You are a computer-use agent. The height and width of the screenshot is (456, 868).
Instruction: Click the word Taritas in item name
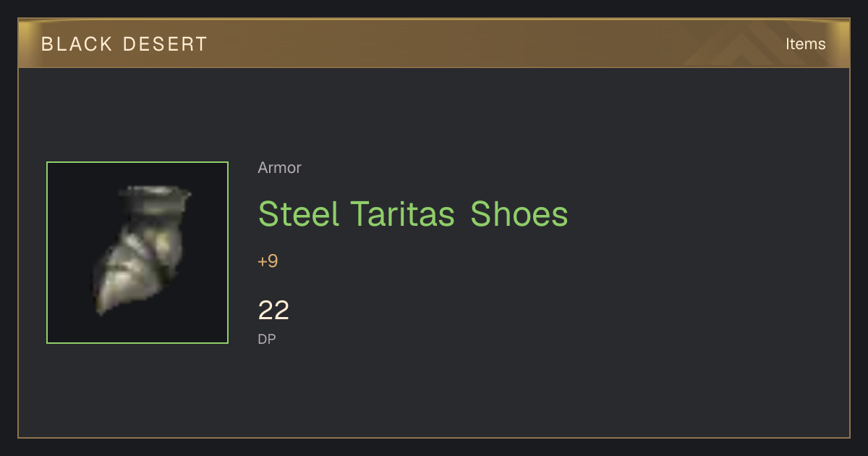pos(403,214)
